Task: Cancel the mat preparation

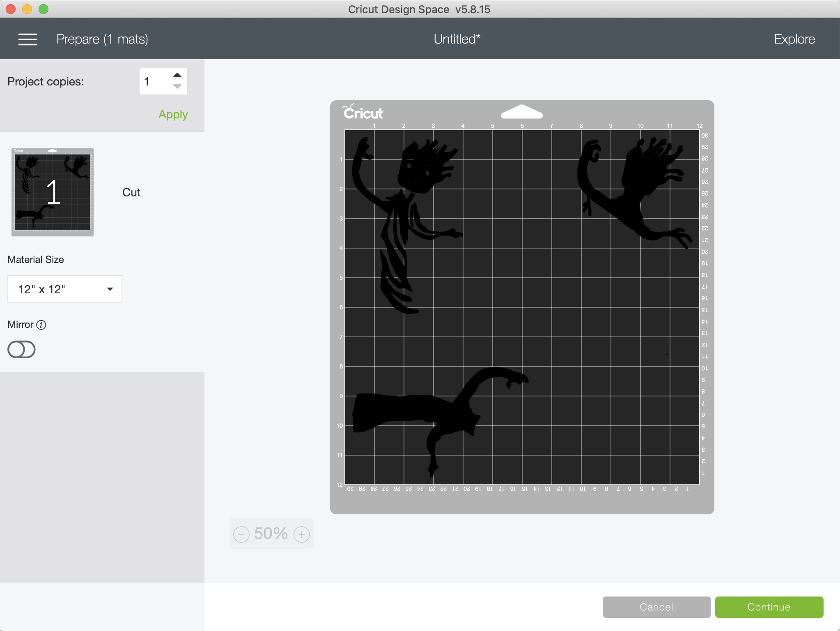Action: coord(656,607)
